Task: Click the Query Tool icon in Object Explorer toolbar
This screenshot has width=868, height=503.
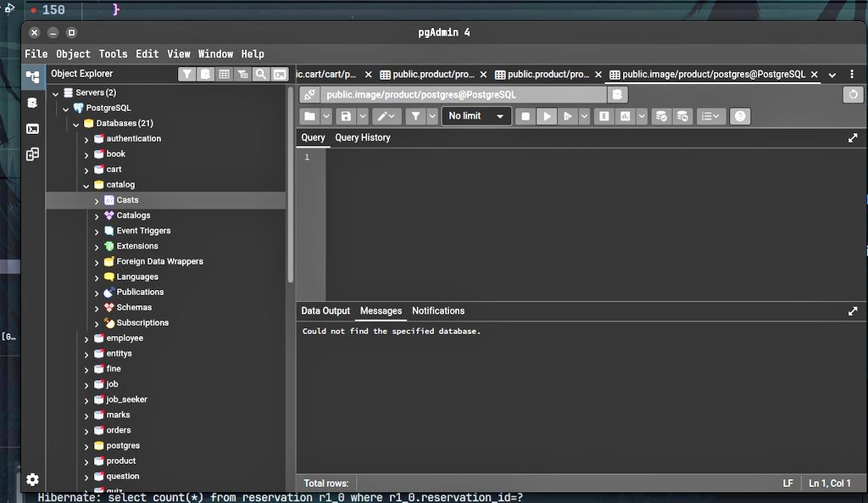Action: (x=205, y=74)
